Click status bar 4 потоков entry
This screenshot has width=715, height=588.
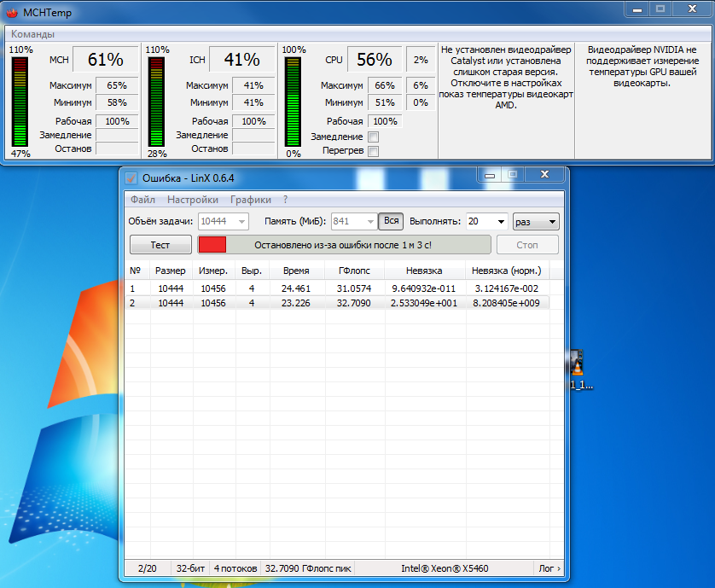coord(235,568)
